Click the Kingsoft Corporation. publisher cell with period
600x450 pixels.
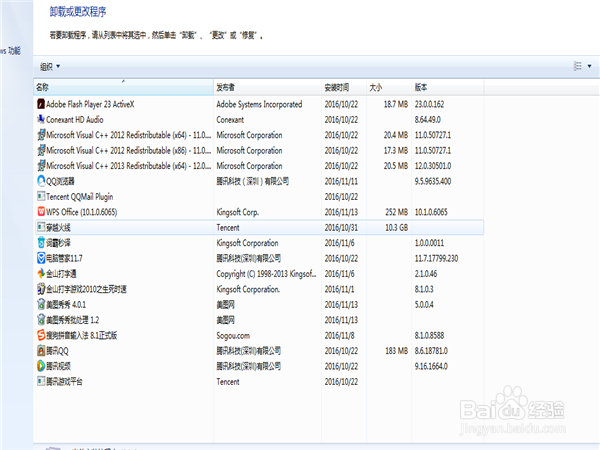point(248,289)
